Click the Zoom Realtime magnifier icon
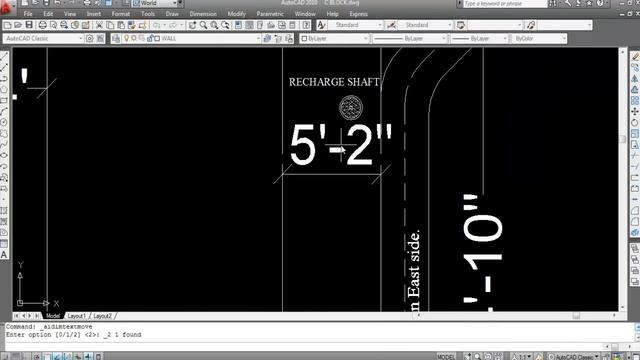 (203, 25)
